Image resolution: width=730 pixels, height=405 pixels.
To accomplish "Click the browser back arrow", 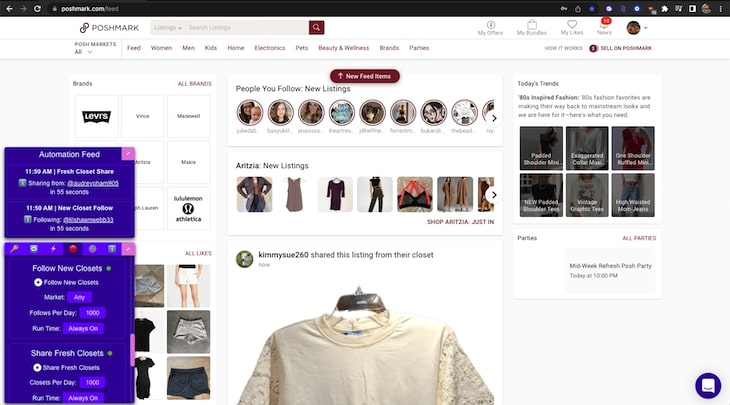I will [x=9, y=9].
